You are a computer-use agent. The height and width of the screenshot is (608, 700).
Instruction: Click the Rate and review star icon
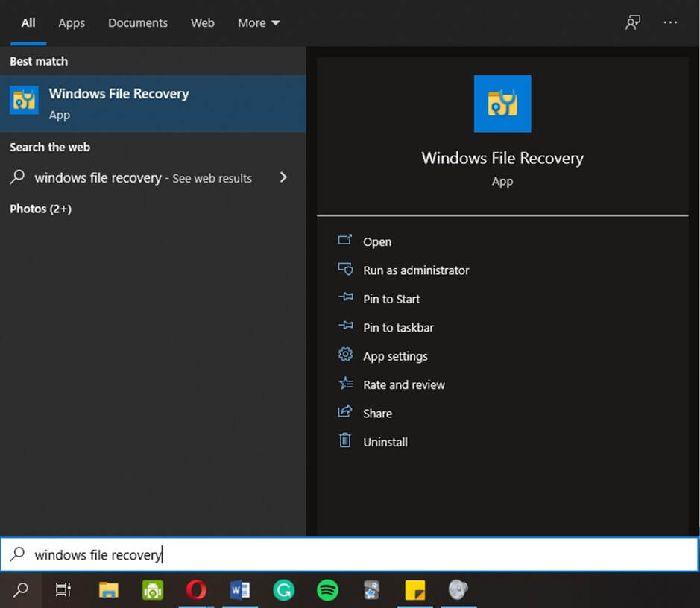pyautogui.click(x=345, y=384)
